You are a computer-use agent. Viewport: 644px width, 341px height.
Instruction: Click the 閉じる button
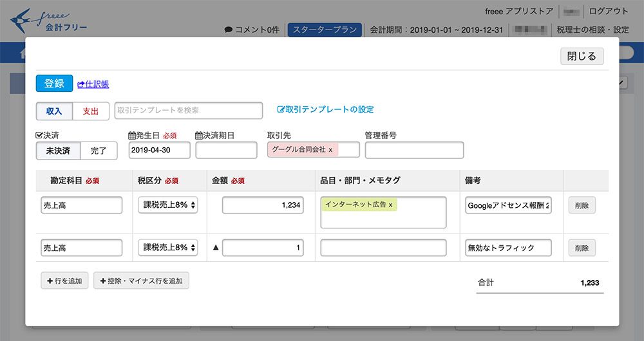coord(582,56)
